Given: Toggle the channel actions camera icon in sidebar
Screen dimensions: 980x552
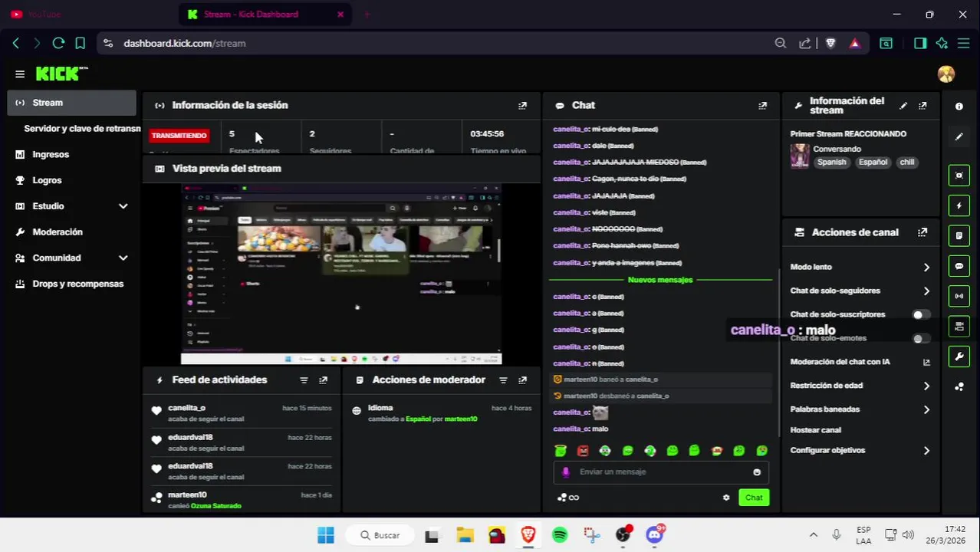Looking at the screenshot, I should pos(959,326).
